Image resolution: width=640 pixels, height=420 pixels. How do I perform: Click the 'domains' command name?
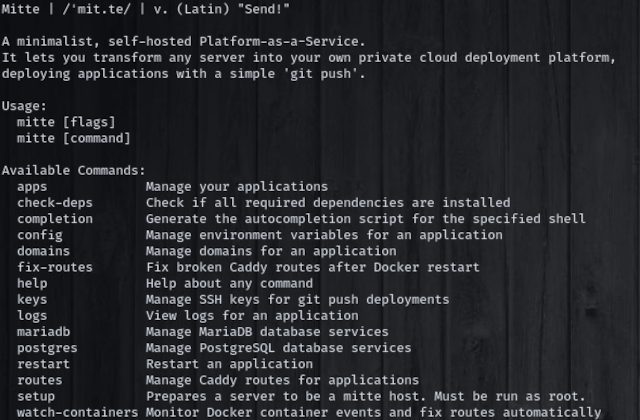(44, 251)
